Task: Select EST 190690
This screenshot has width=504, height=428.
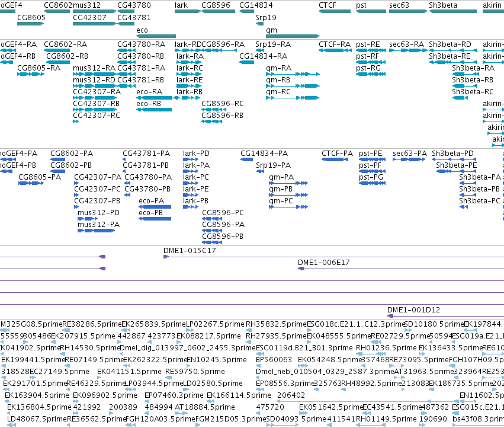Action: pyautogui.click(x=423, y=425)
